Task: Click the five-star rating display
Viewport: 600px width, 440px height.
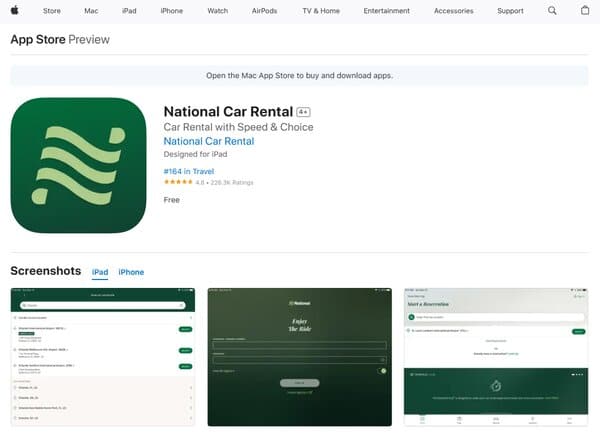Action: coord(178,182)
